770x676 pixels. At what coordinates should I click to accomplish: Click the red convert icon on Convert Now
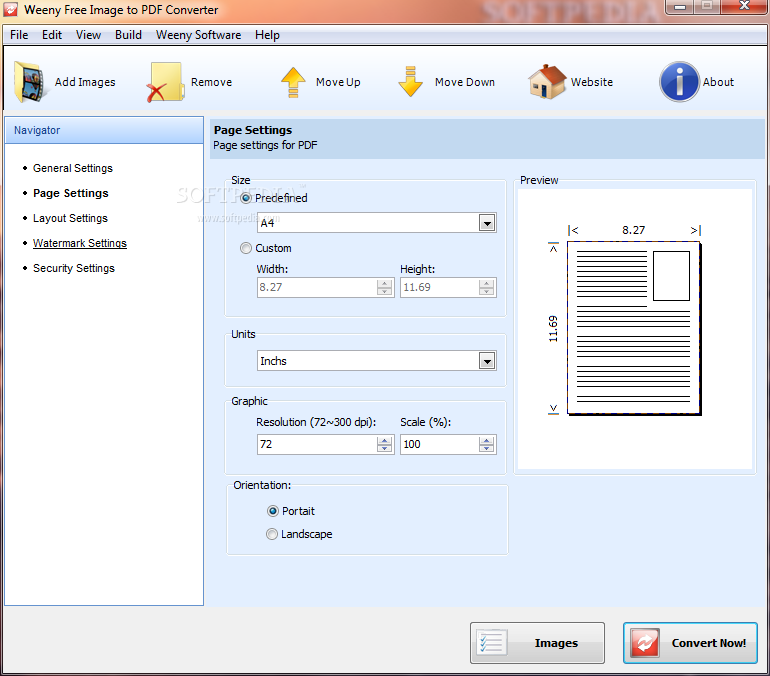pyautogui.click(x=645, y=643)
